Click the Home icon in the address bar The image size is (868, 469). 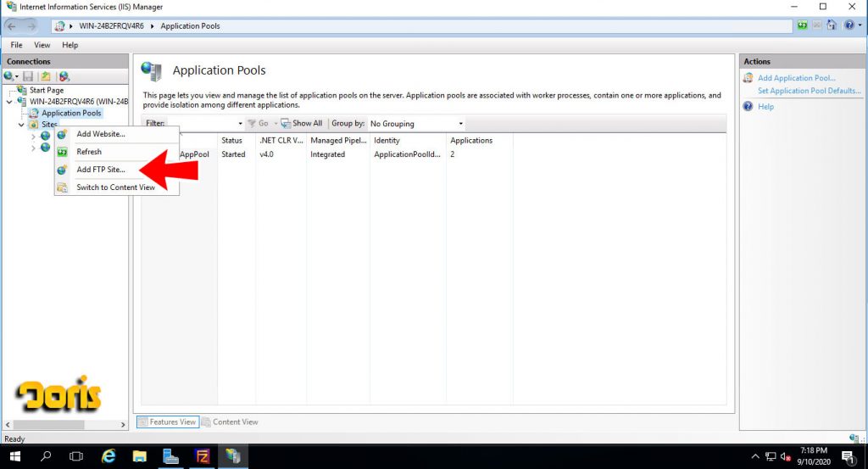(832, 25)
